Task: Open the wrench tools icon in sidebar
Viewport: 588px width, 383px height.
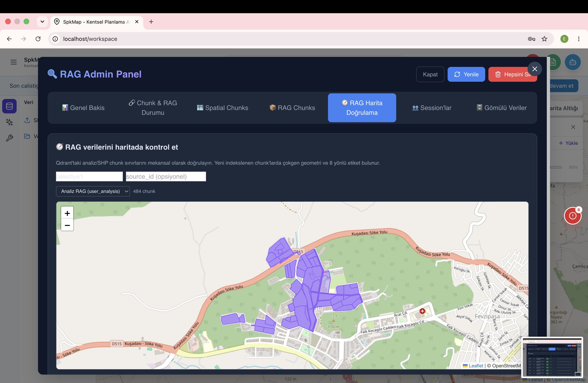Action: point(9,138)
